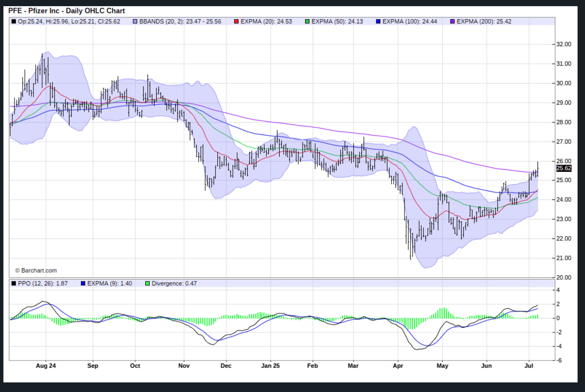This screenshot has height=392, width=585.
Task: Click the purple EXPMA (200) legend swatch
Action: [x=452, y=22]
